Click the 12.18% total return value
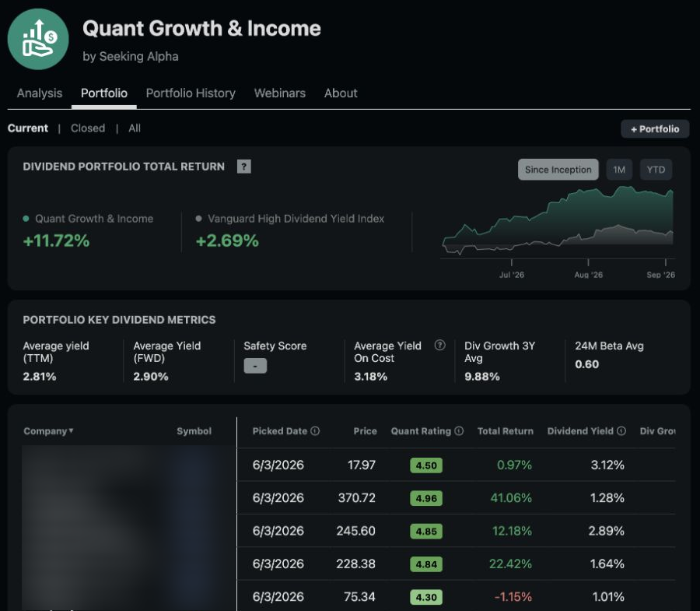The image size is (700, 611). [x=512, y=531]
